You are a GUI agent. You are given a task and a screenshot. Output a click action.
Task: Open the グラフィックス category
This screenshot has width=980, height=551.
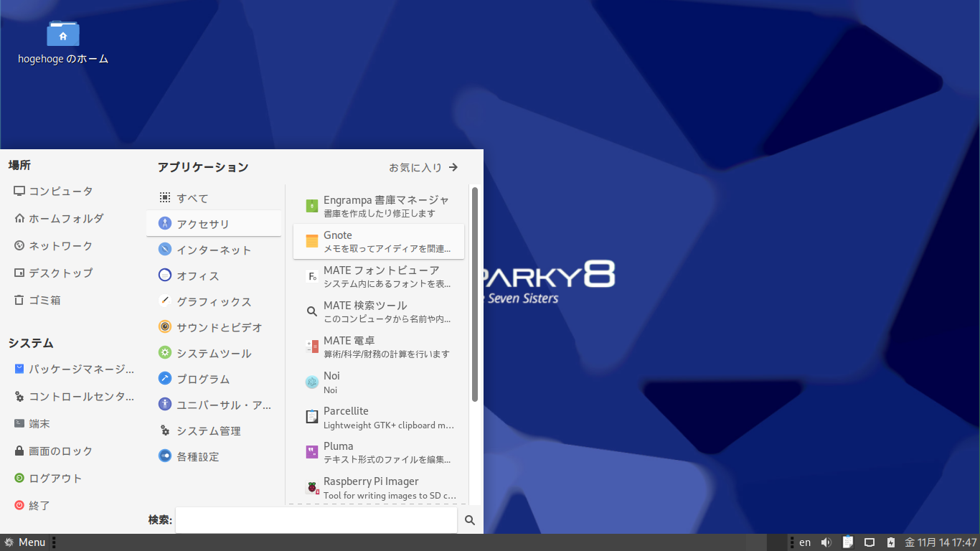(214, 301)
